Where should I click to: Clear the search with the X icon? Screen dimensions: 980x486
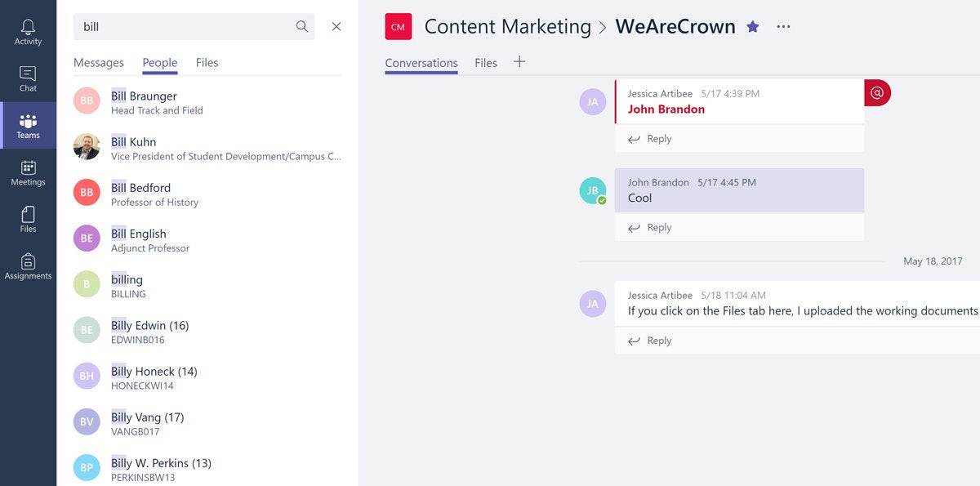336,27
